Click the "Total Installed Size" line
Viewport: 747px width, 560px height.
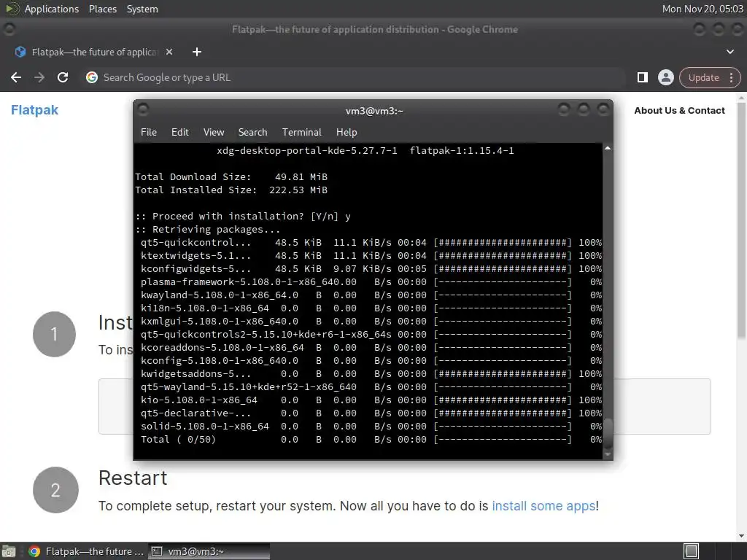(x=231, y=190)
